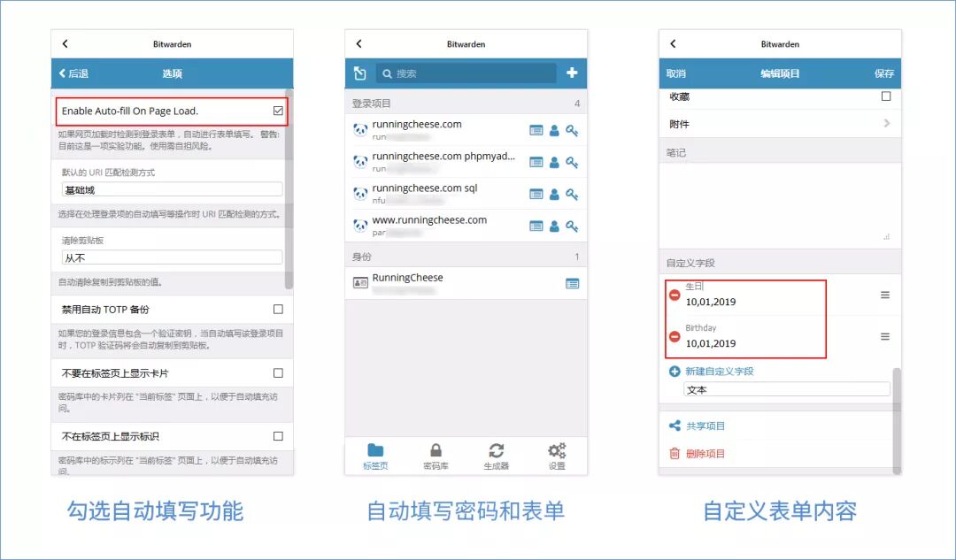Switch to 设置 settings tab
Image resolution: width=956 pixels, height=560 pixels.
[557, 456]
